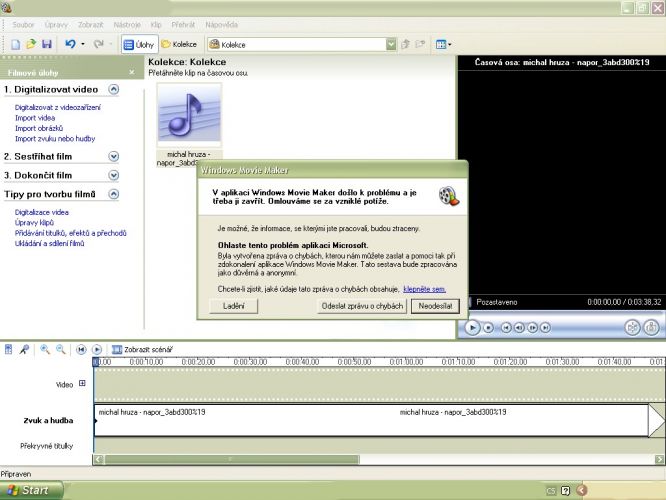Click the Play Timeline icon
Viewport: 666px width, 500px height.
97,349
